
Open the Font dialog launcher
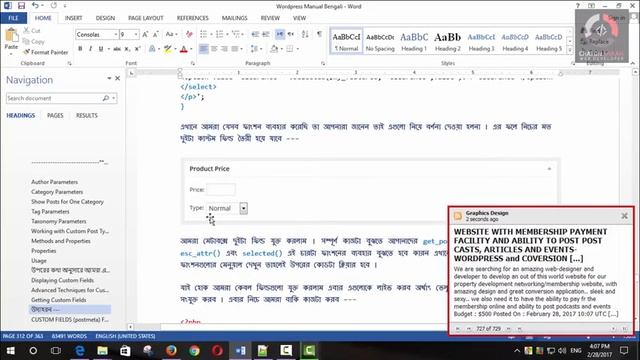(x=193, y=64)
